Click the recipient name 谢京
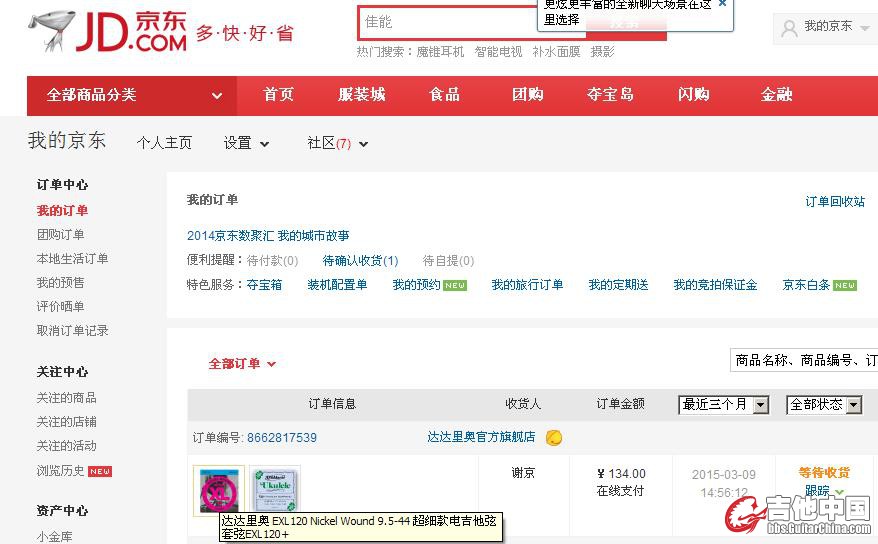This screenshot has width=878, height=544. (523, 473)
